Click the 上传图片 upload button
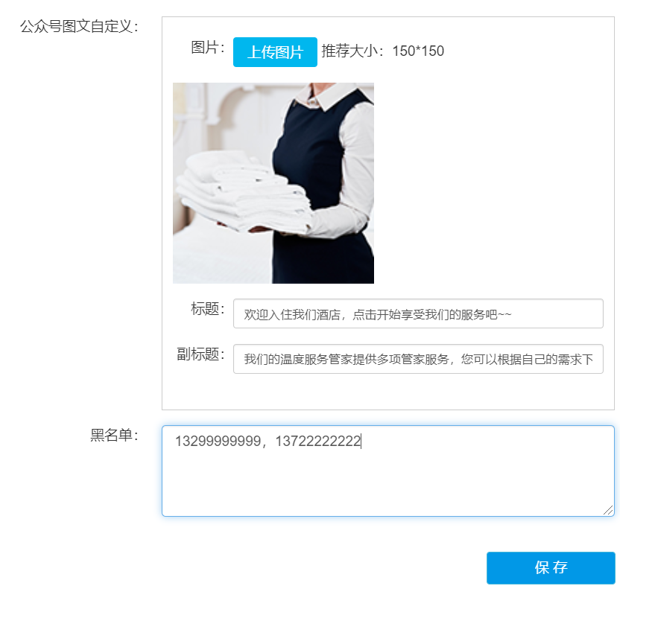This screenshot has width=647, height=629. tap(275, 52)
